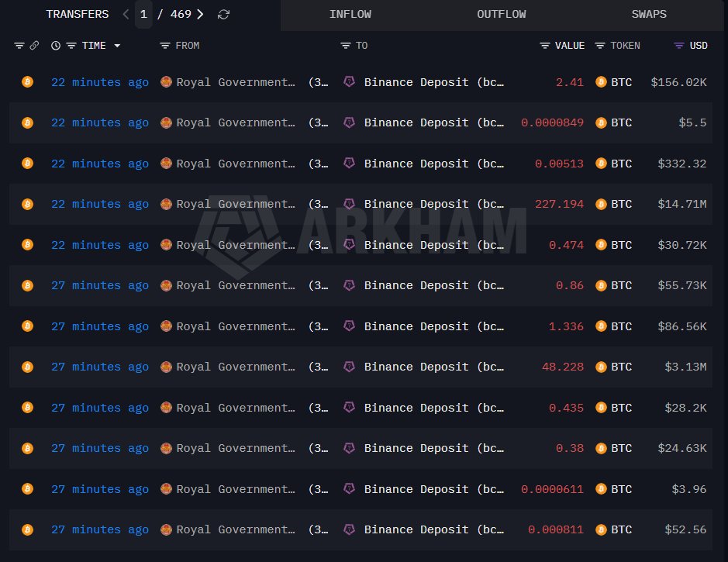Click the USD amount $156.02K

(678, 82)
